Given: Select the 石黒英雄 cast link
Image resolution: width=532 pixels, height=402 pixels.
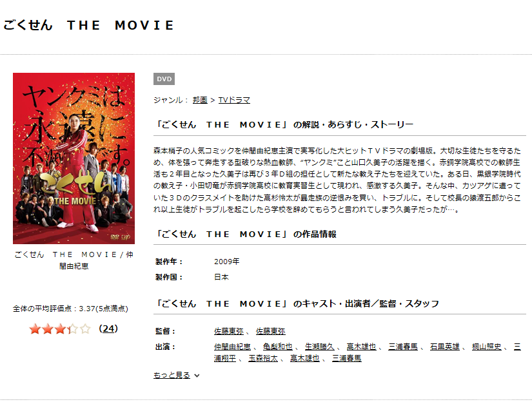Looking at the screenshot, I should tap(445, 347).
